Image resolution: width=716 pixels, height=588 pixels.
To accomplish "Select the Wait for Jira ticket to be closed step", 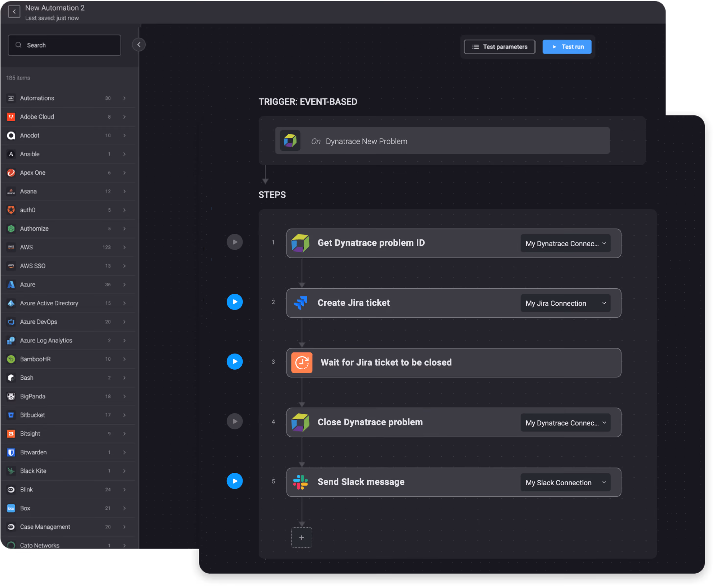I will click(454, 363).
